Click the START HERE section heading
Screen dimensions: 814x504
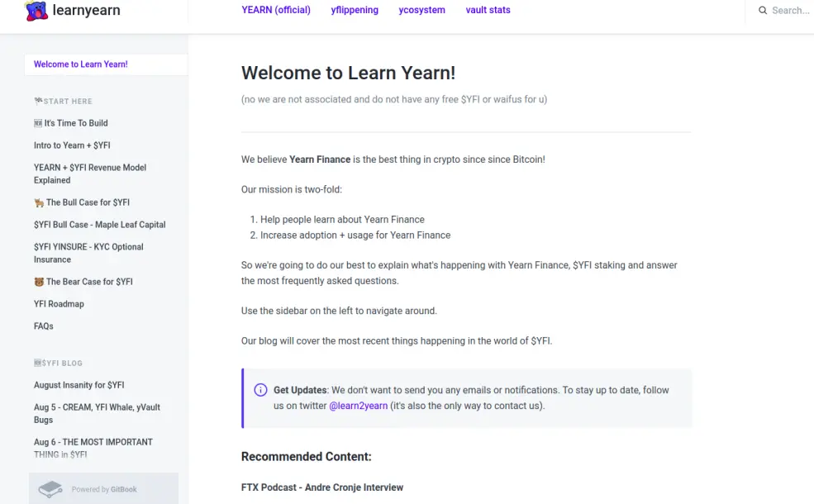click(x=63, y=102)
